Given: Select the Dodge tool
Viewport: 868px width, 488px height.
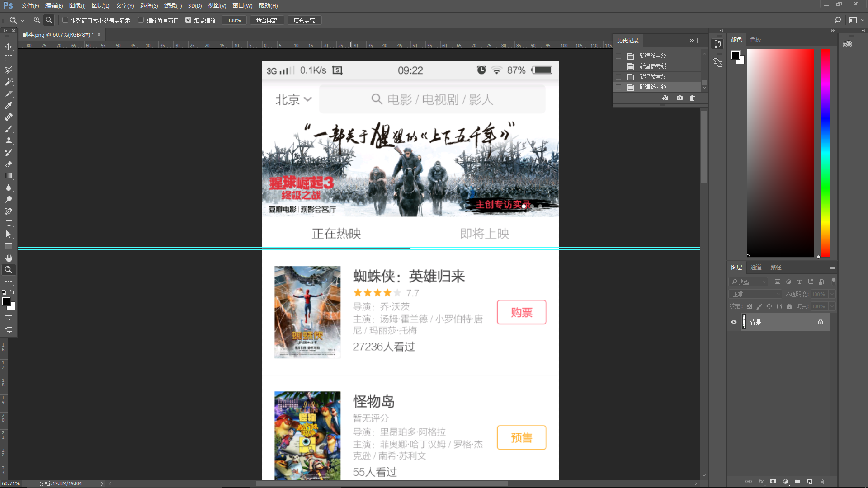Looking at the screenshot, I should click(9, 199).
